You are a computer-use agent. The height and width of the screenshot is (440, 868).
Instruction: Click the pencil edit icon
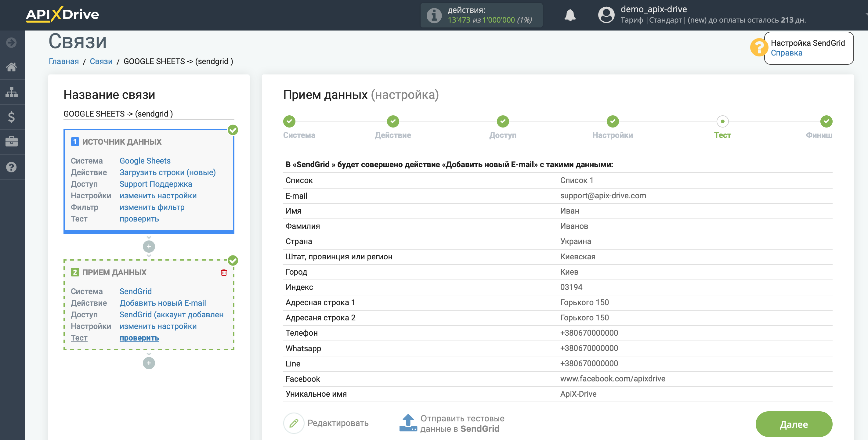click(294, 423)
